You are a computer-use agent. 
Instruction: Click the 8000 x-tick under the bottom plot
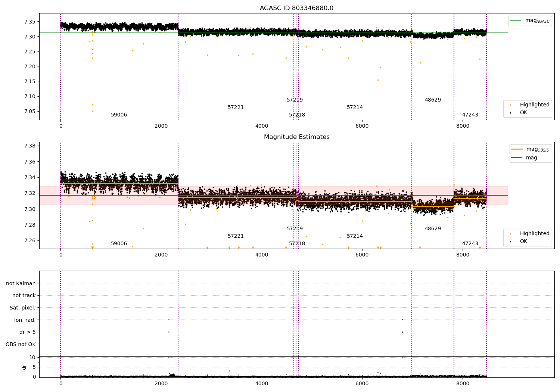463,383
